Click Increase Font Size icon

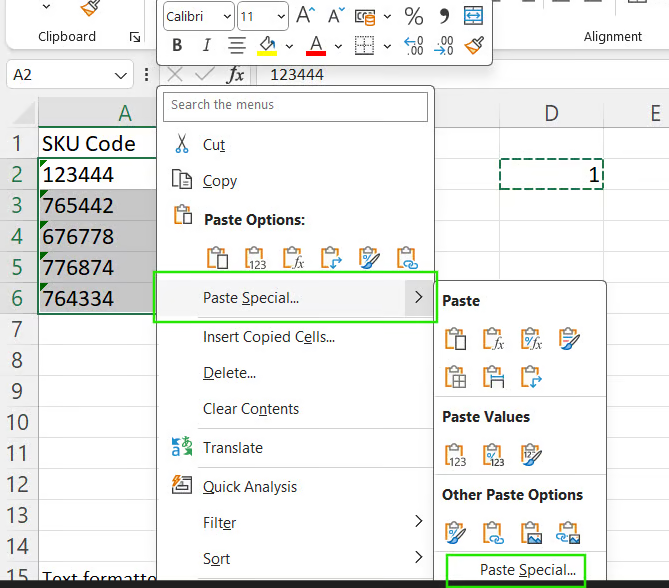coord(306,16)
